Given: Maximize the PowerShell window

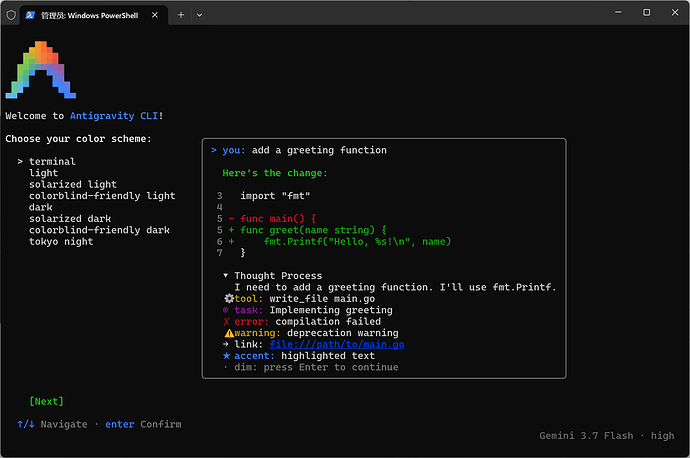Looking at the screenshot, I should (x=646, y=12).
